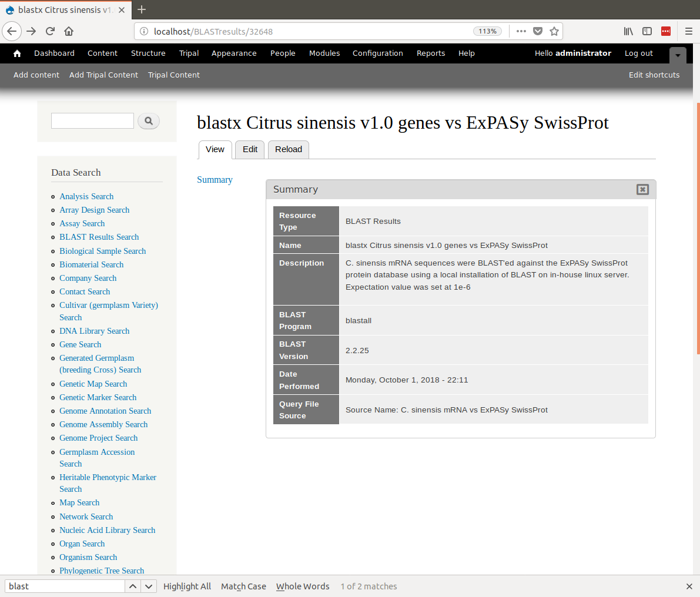Image resolution: width=700 pixels, height=597 pixels.
Task: Toggle Highlight All in find bar
Action: [187, 586]
